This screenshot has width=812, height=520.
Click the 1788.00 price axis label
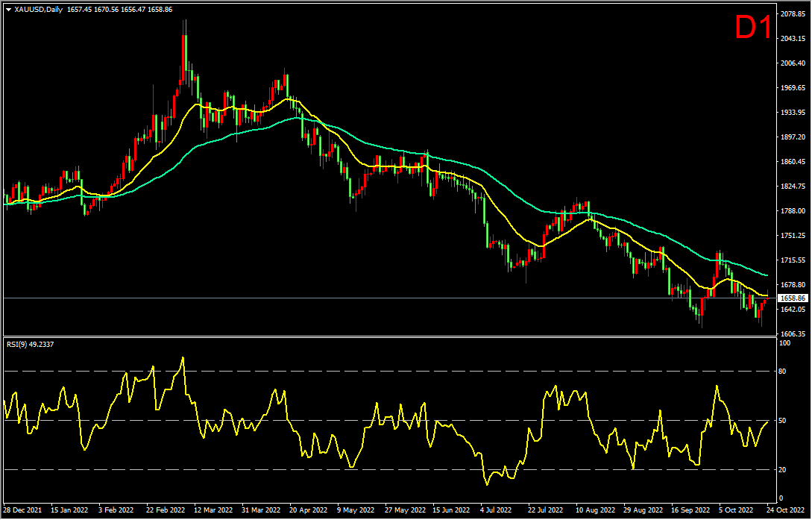pyautogui.click(x=795, y=211)
